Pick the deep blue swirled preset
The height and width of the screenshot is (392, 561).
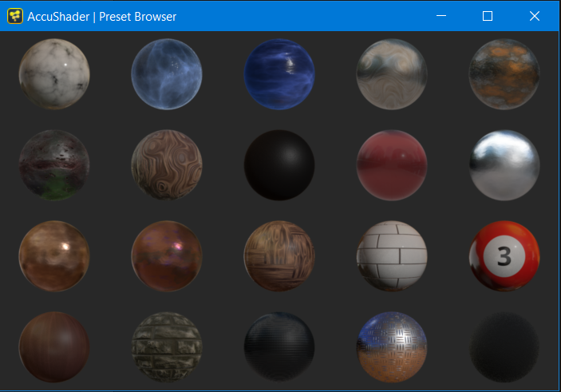click(x=279, y=74)
